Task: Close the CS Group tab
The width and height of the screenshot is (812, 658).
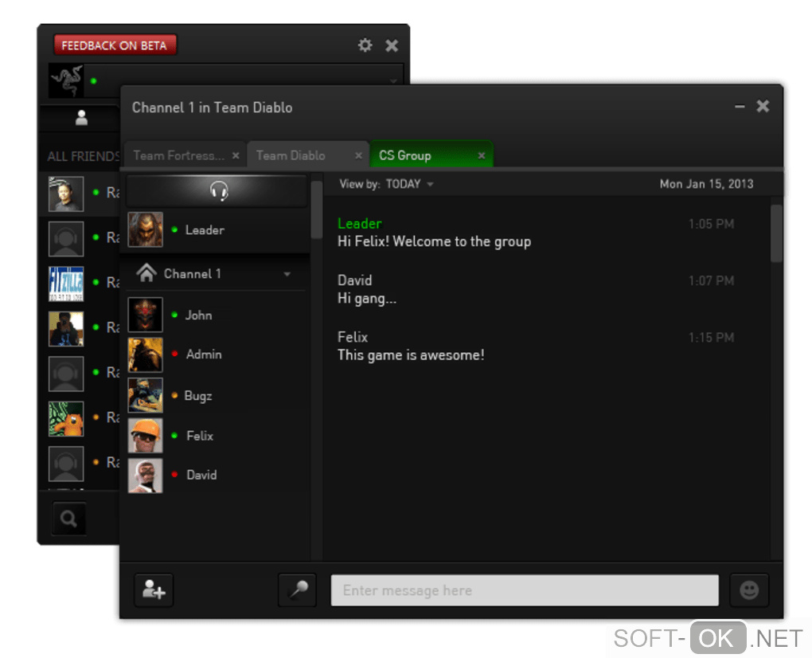Action: (x=482, y=155)
